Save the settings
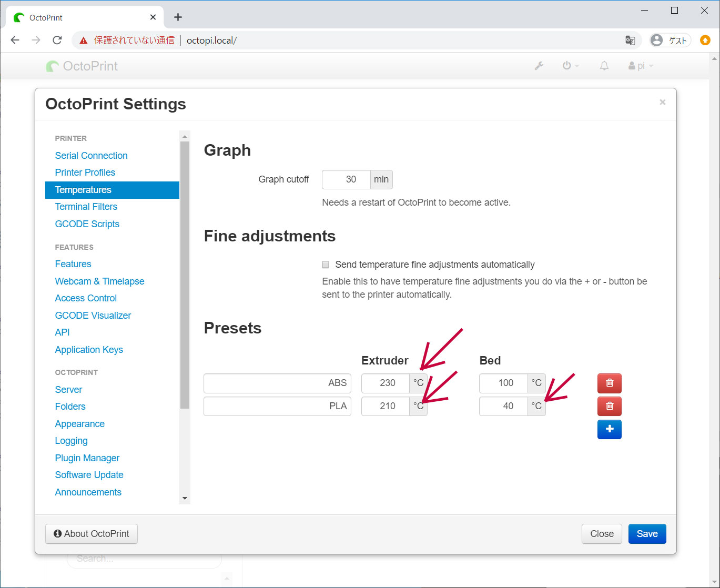This screenshot has width=720, height=588. coord(647,534)
